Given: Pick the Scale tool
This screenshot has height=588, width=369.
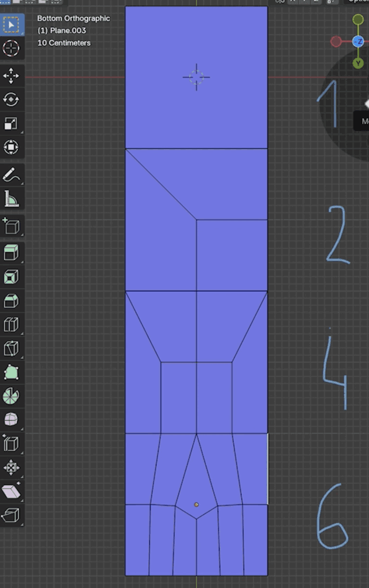Looking at the screenshot, I should point(11,123).
